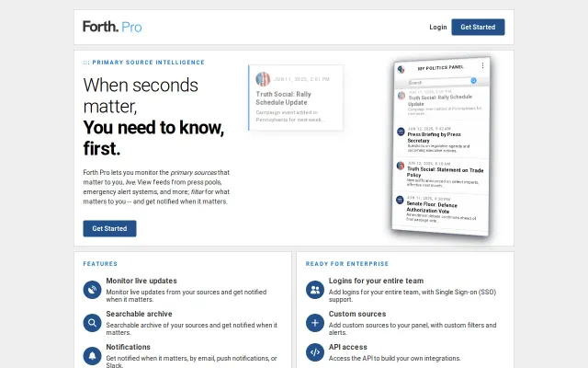
Task: Open the three-dot menu in My Politics Panel
Action: (x=482, y=65)
